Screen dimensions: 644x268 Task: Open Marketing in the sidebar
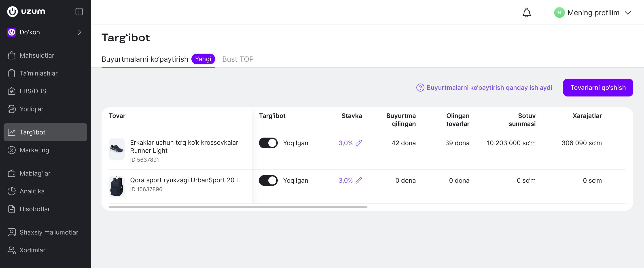45,150
